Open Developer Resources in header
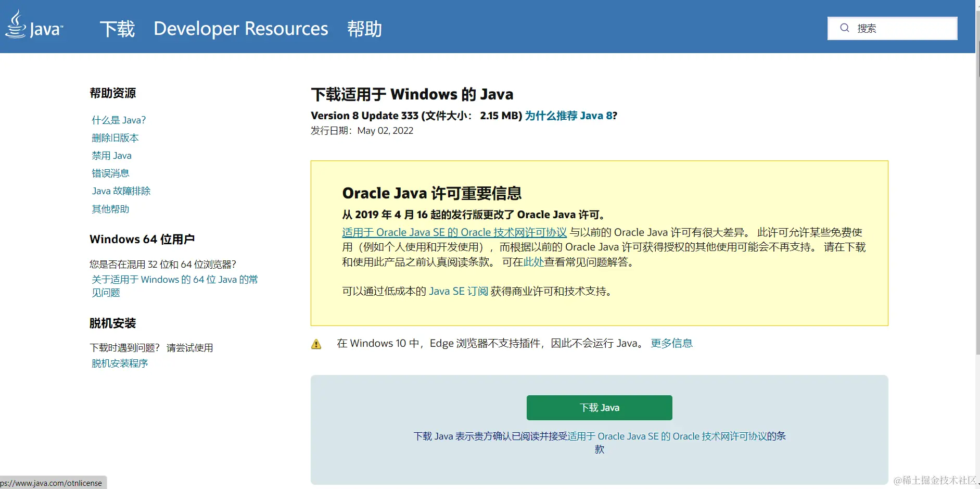980x489 pixels. (241, 29)
